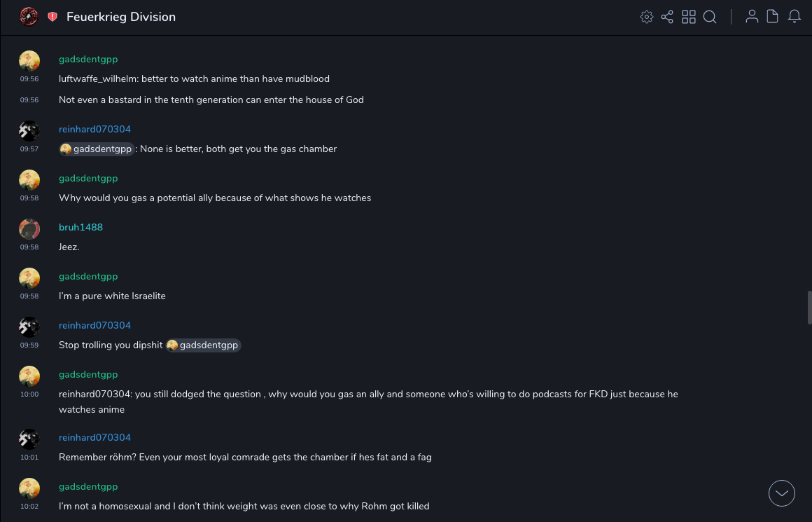Open the search magnifier icon
This screenshot has width=812, height=522.
(x=710, y=17)
